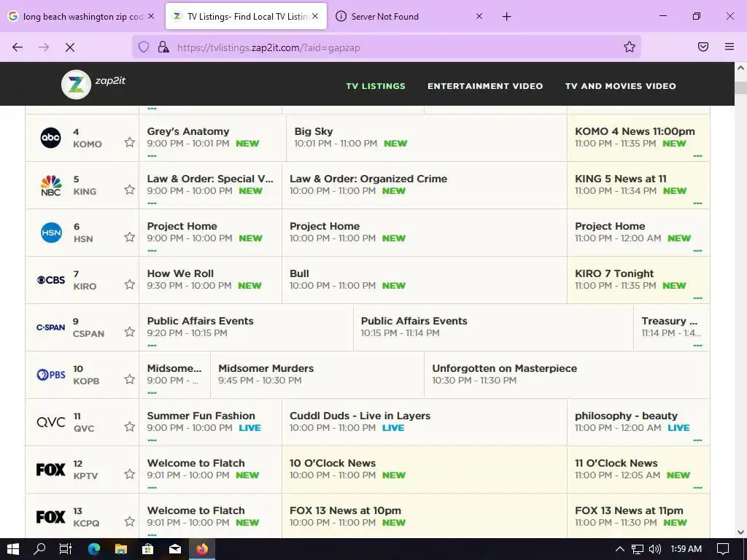This screenshot has width=747, height=560.
Task: Favorite channel 12 KPTV with star
Action: [130, 474]
